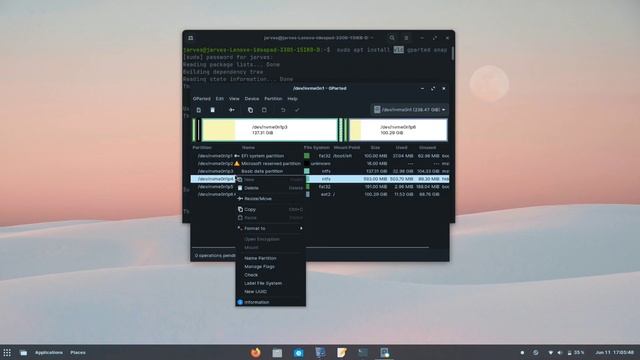The height and width of the screenshot is (360, 640).
Task: Click the New partition toolbar icon
Action: pyautogui.click(x=198, y=110)
